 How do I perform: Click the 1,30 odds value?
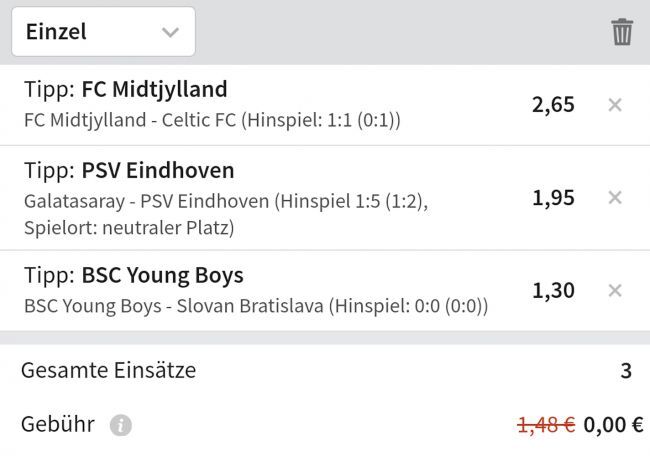pyautogui.click(x=553, y=290)
